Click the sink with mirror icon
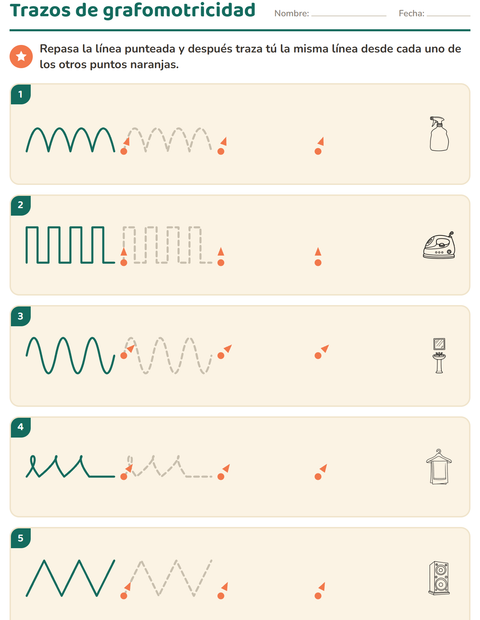The image size is (480, 620). [x=439, y=355]
